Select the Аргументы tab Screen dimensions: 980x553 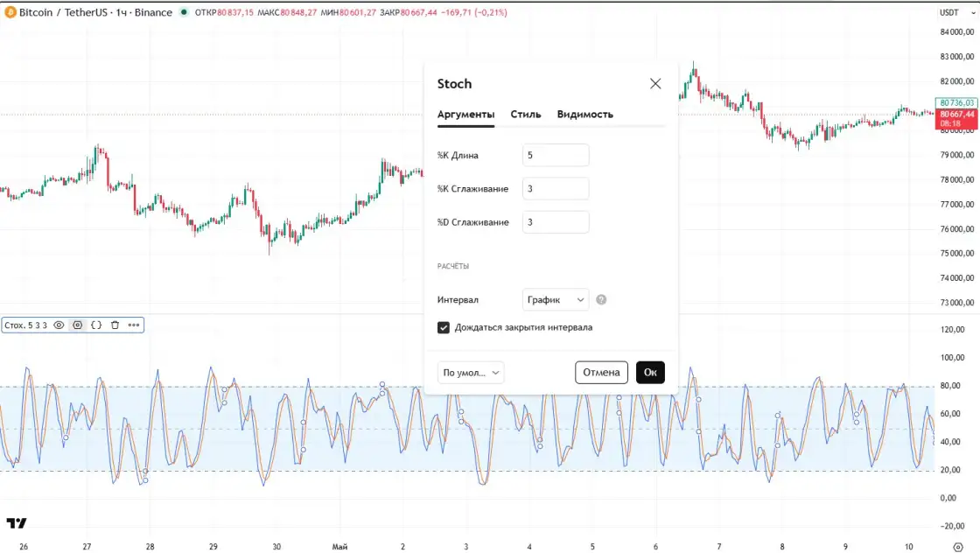pyautogui.click(x=465, y=115)
